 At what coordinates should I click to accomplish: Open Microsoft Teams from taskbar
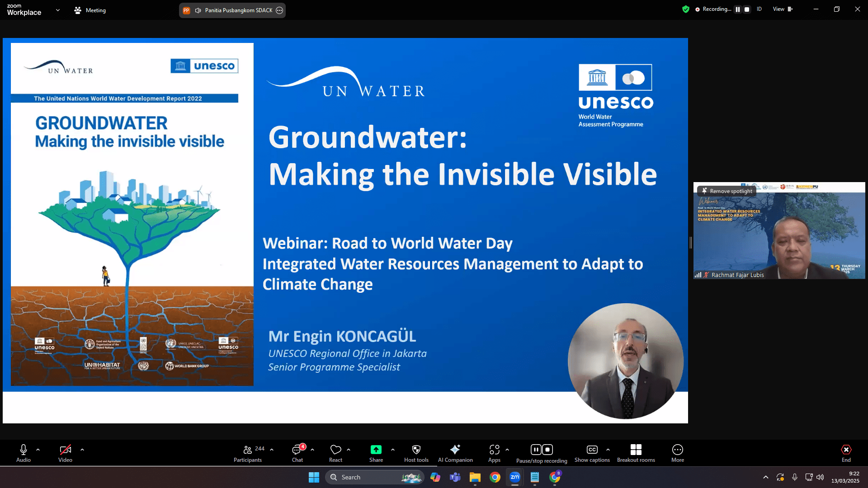pyautogui.click(x=455, y=477)
